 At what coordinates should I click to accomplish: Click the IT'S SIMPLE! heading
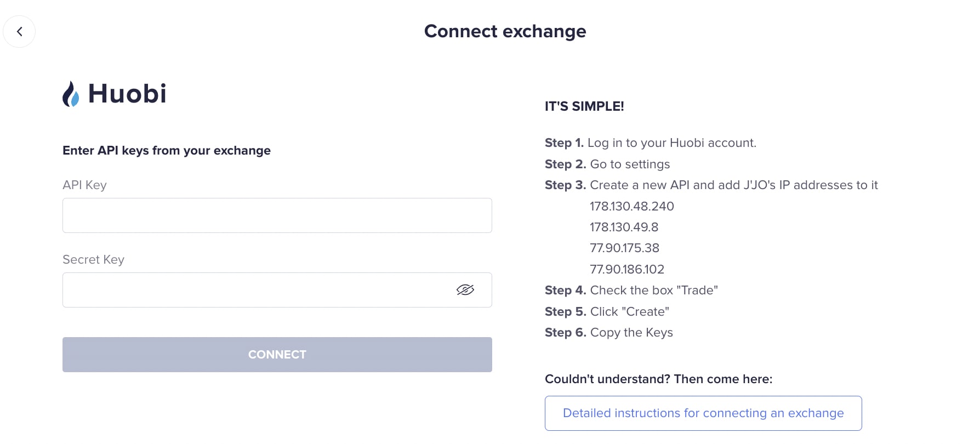tap(584, 106)
